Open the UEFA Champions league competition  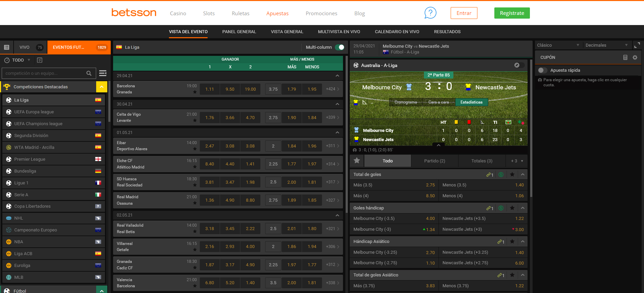pos(53,124)
